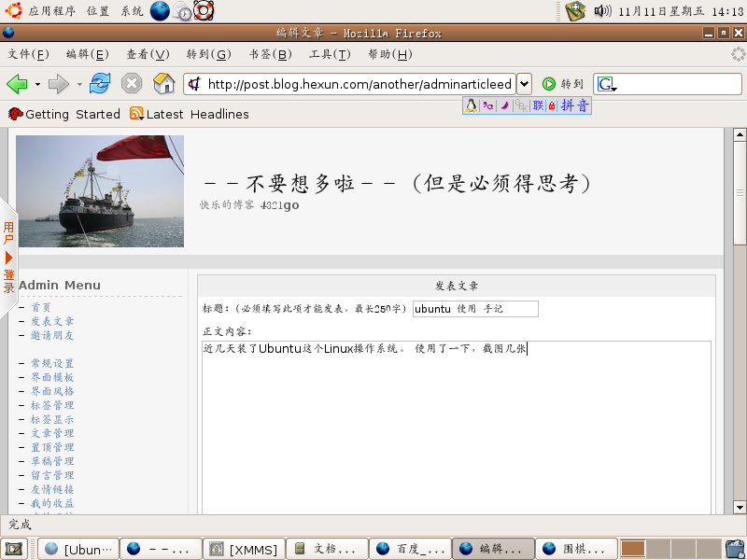Open the 常规设置 admin link
This screenshot has width=747, height=560.
pyautogui.click(x=52, y=363)
